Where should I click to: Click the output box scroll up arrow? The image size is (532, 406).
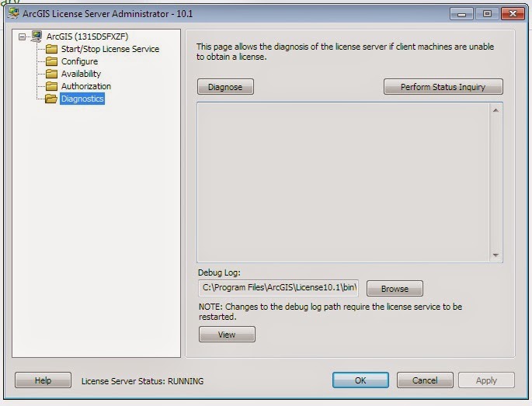tap(495, 110)
